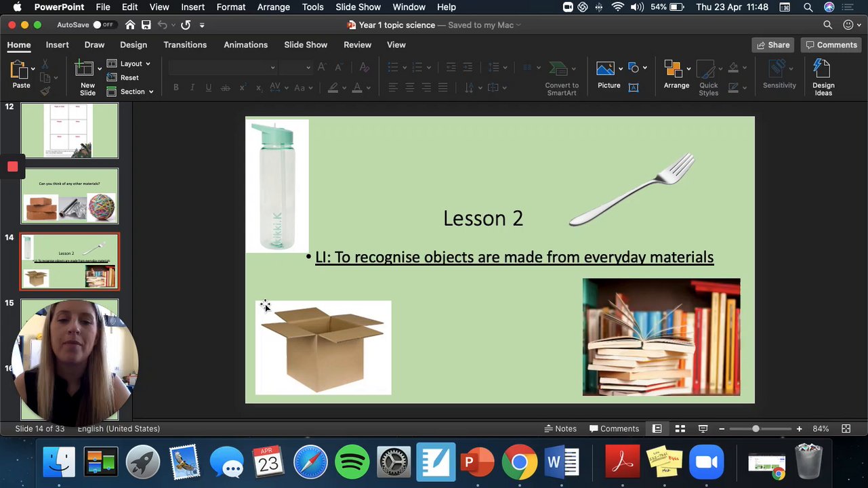Fit slide to current window
This screenshot has width=868, height=488.
tap(846, 428)
